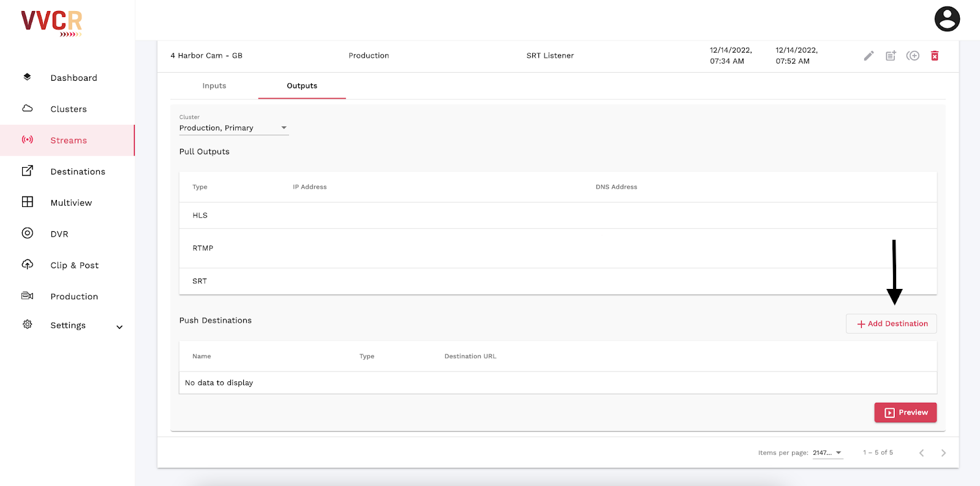Select the Outputs tab
This screenshot has height=486, width=980.
[x=302, y=86]
